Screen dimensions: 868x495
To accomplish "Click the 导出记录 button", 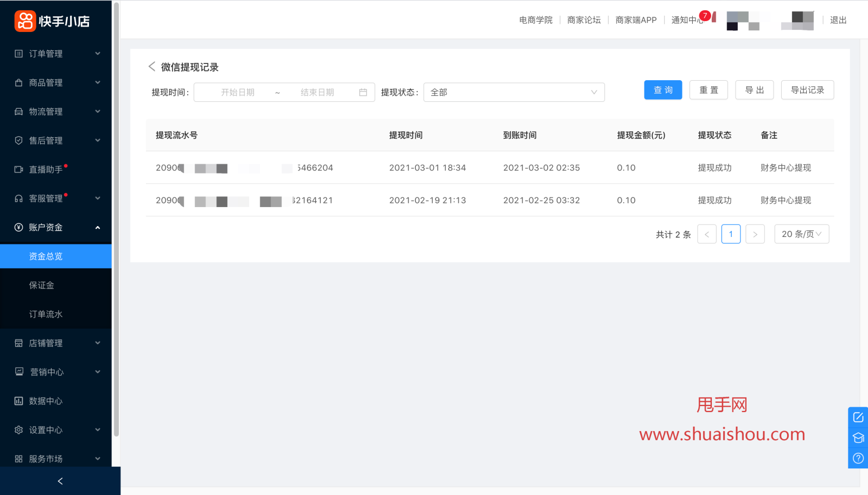I will click(807, 90).
